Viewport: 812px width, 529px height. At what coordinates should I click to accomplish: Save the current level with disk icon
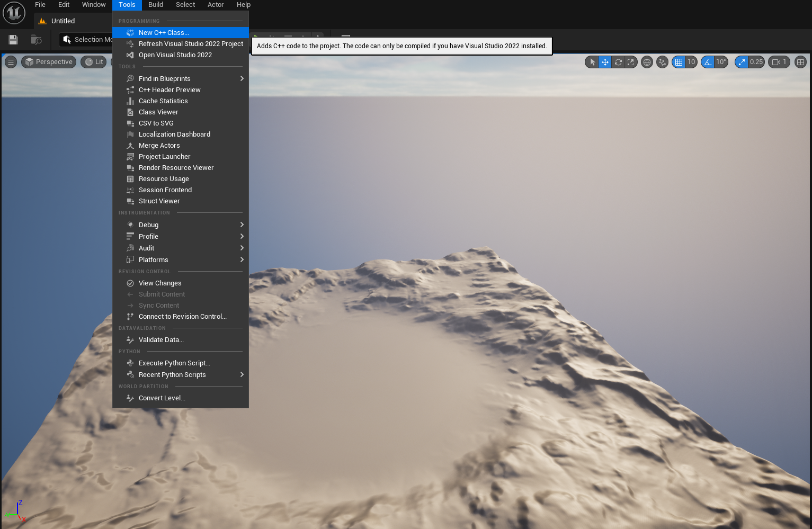click(x=13, y=40)
